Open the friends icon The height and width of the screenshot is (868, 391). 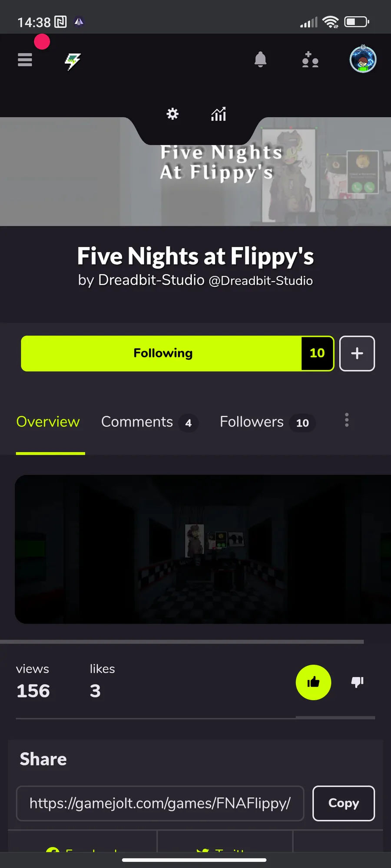[x=310, y=59]
